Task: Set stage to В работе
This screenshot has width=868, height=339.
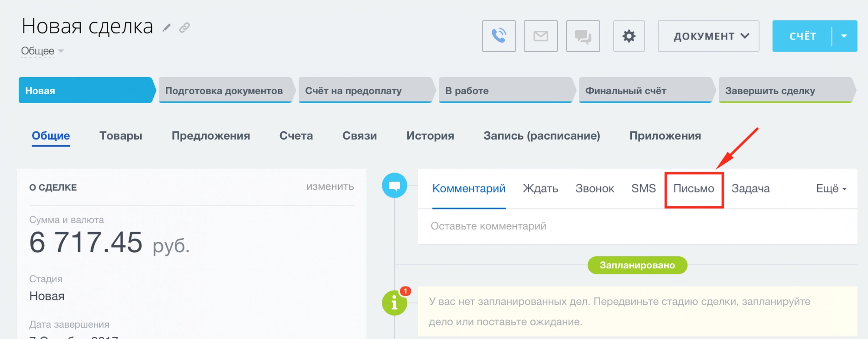Action: [507, 90]
